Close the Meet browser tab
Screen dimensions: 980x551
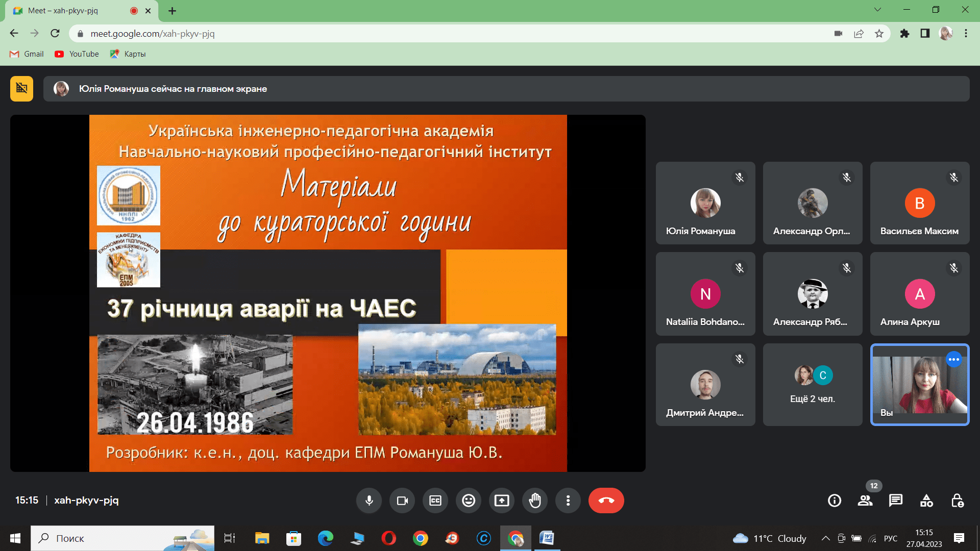click(x=148, y=11)
